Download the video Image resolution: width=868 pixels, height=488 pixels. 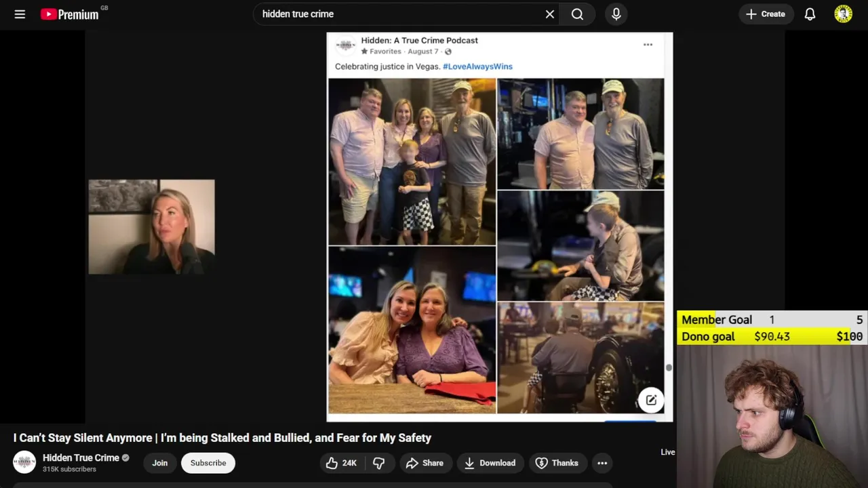point(490,463)
